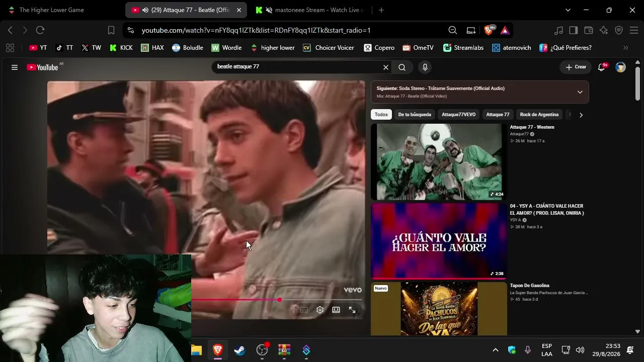Click the Crear button
Viewport: 644px width, 362px height.
coord(576,67)
